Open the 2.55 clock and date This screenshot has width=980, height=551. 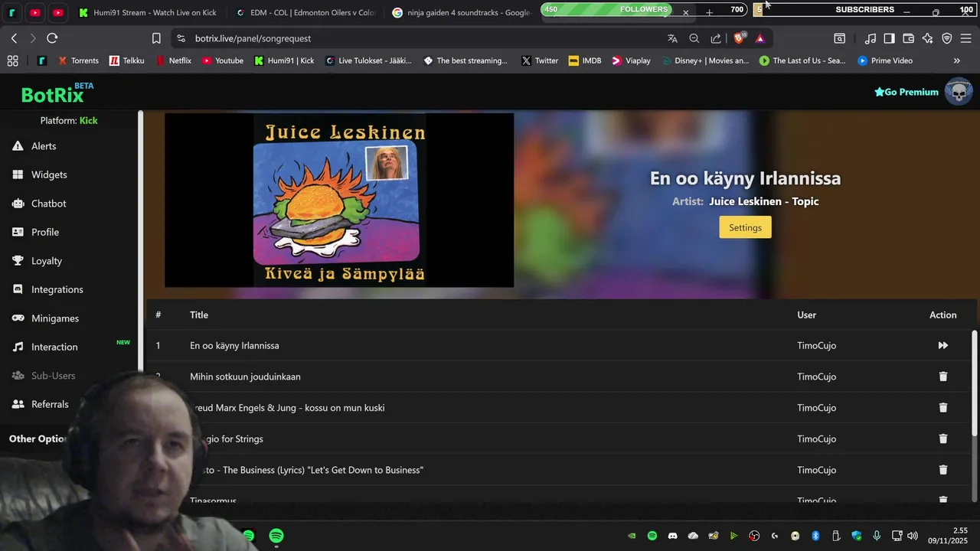click(x=949, y=536)
